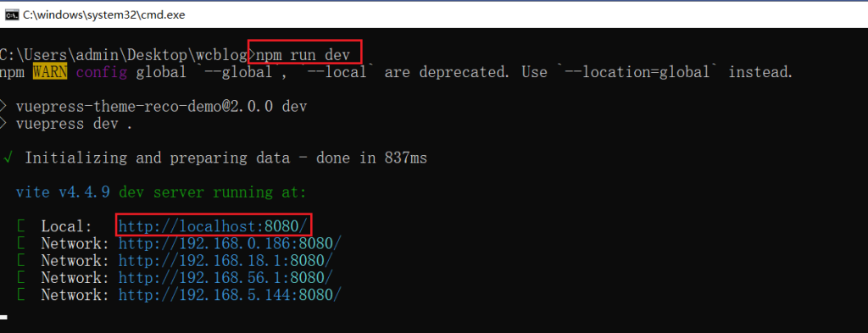The width and height of the screenshot is (868, 333).
Task: Open the http://localhost:8080/ link
Action: point(213,225)
